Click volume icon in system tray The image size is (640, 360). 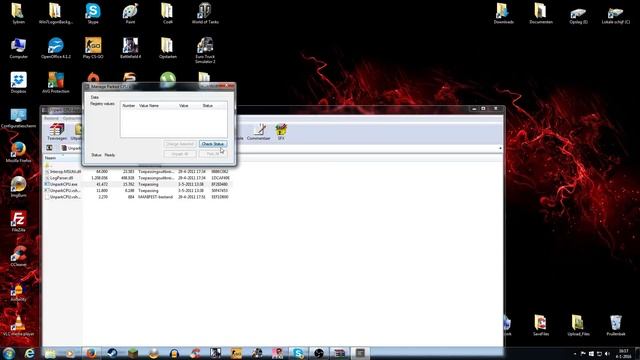(607, 353)
